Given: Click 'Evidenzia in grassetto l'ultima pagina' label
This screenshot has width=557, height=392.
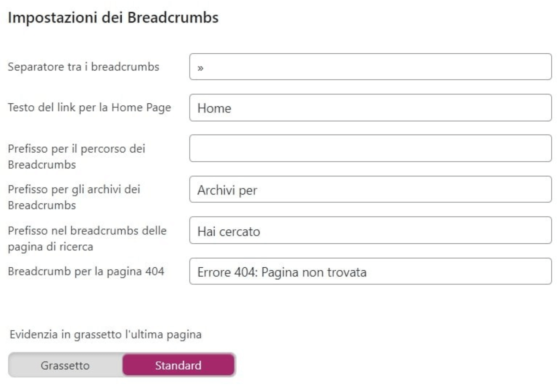Looking at the screenshot, I should [x=106, y=334].
